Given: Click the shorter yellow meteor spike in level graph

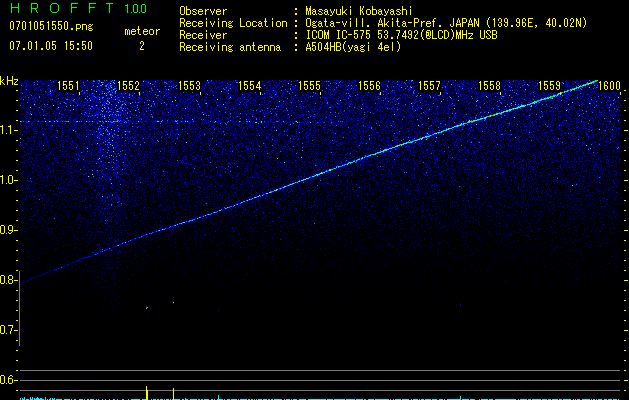Looking at the screenshot, I should pos(173,394).
